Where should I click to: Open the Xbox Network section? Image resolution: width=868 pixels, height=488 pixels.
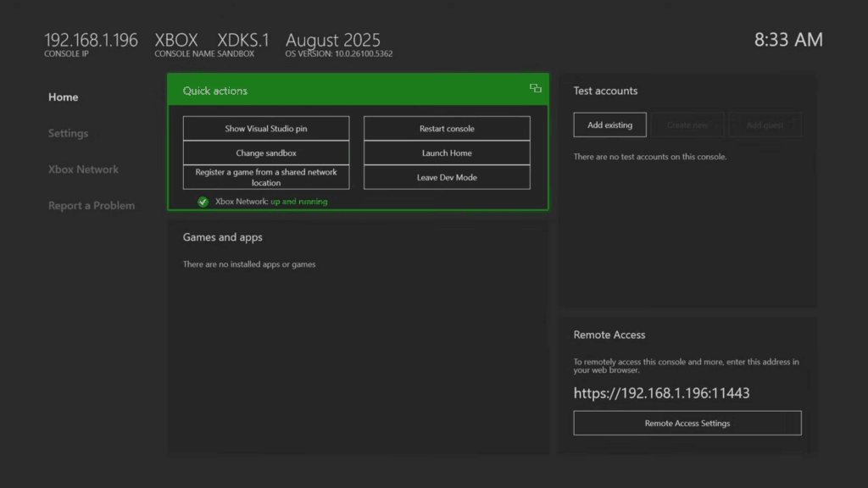tap(83, 169)
